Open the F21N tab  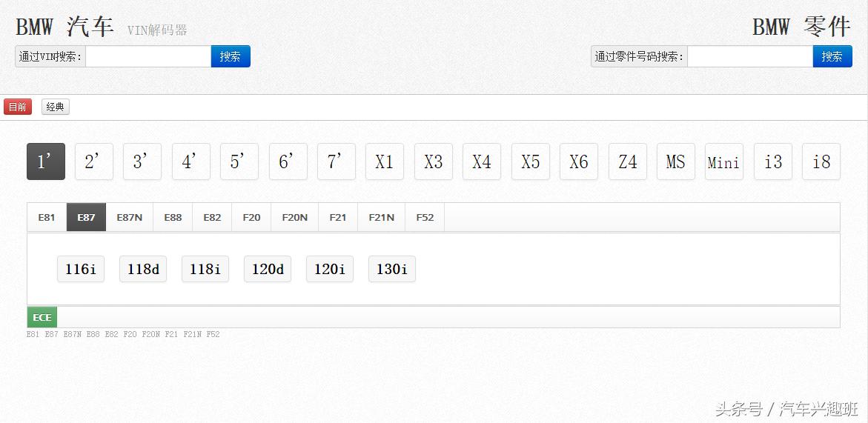[382, 217]
